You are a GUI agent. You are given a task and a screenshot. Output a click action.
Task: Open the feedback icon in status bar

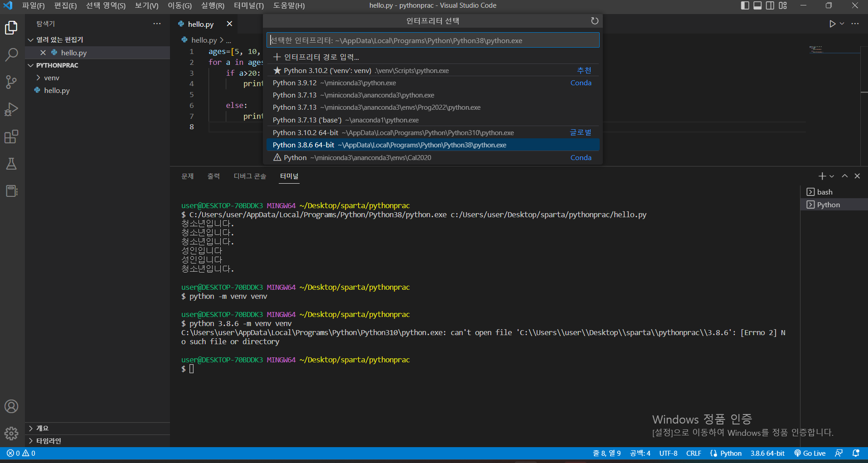pos(839,453)
